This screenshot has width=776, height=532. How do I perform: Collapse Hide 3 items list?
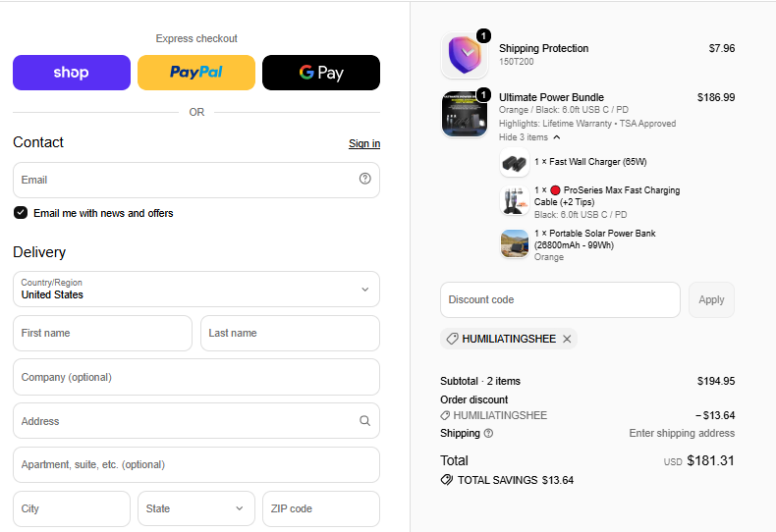(529, 137)
